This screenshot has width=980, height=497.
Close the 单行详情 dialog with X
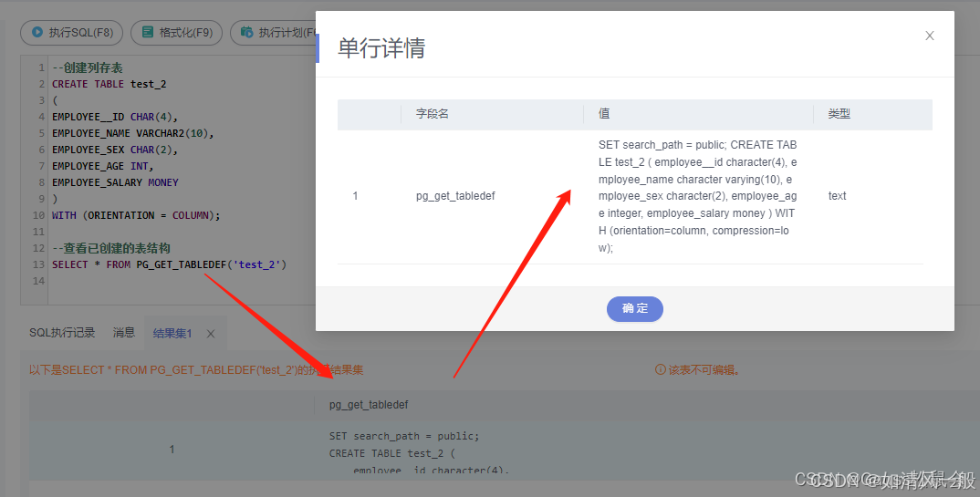click(929, 36)
